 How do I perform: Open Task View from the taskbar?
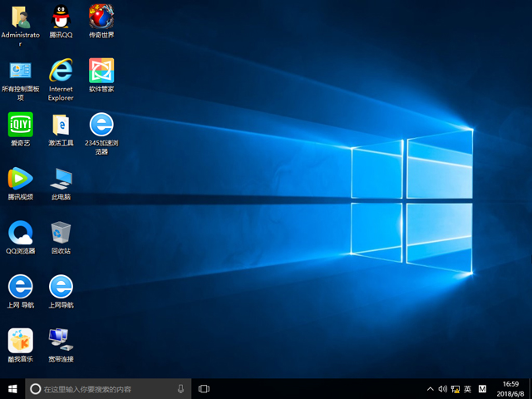(204, 388)
